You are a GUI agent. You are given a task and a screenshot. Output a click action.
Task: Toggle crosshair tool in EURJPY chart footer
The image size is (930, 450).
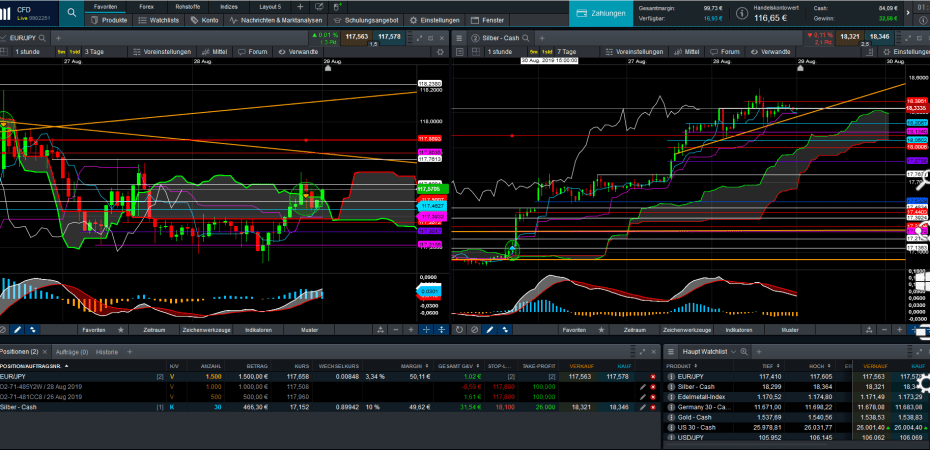(x=426, y=329)
